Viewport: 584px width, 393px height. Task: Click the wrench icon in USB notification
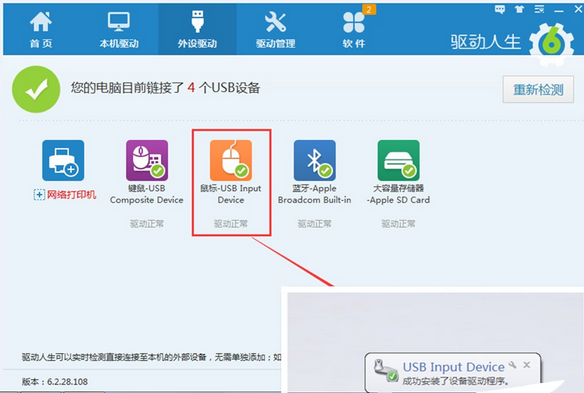tap(513, 365)
